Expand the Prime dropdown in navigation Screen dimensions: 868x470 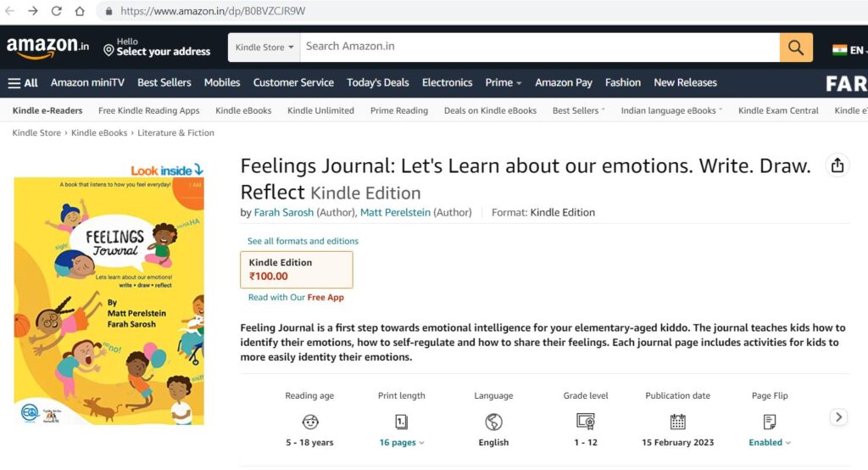pos(504,82)
